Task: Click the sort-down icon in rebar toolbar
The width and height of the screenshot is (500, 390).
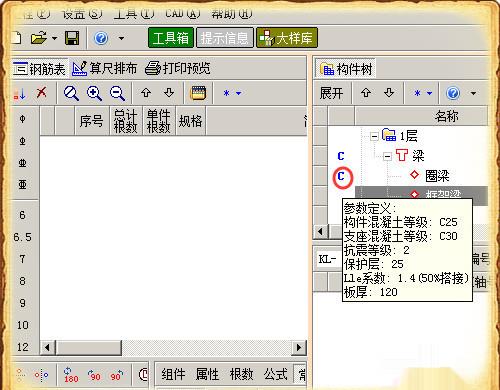Action: pyautogui.click(x=20, y=93)
